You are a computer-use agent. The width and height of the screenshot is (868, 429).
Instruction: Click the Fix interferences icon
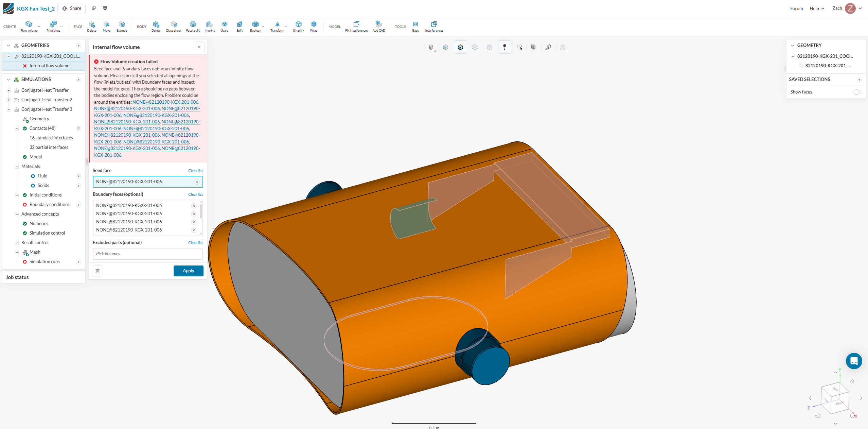[x=356, y=26]
